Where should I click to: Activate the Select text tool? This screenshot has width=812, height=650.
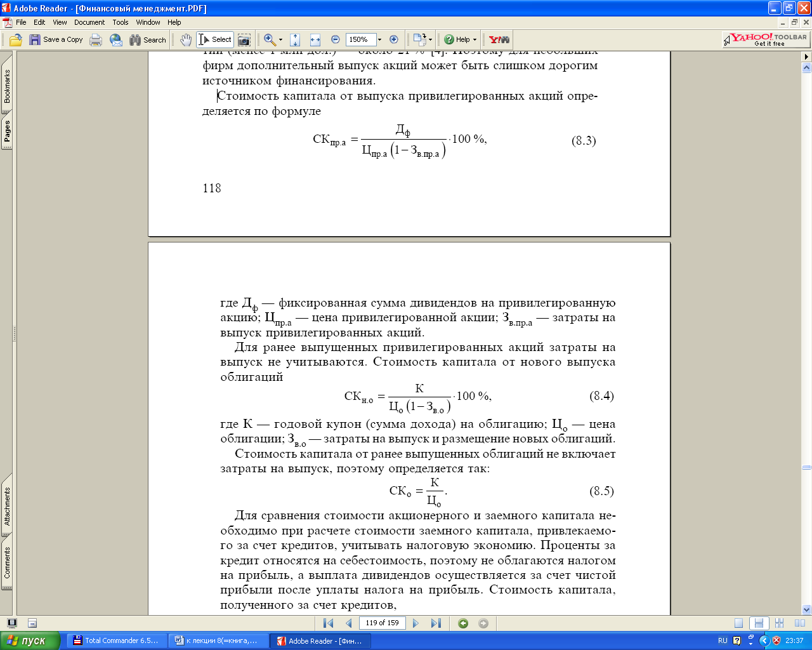pos(215,39)
